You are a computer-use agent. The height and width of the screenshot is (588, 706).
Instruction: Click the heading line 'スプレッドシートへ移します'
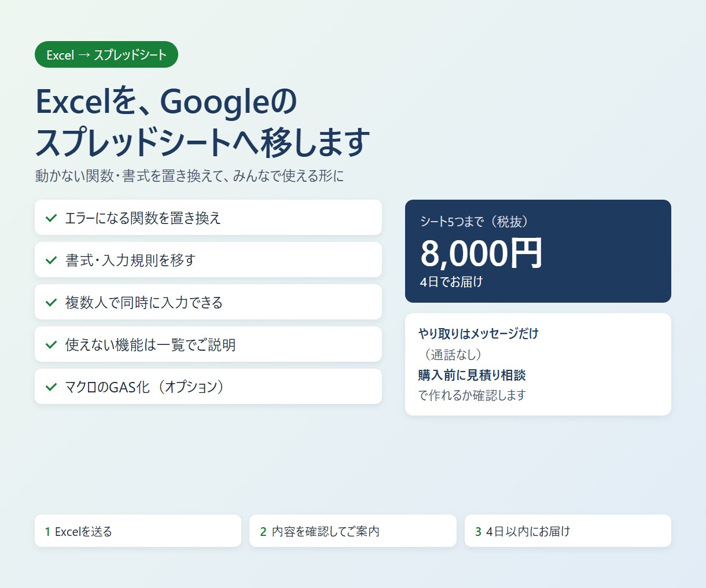pos(203,142)
